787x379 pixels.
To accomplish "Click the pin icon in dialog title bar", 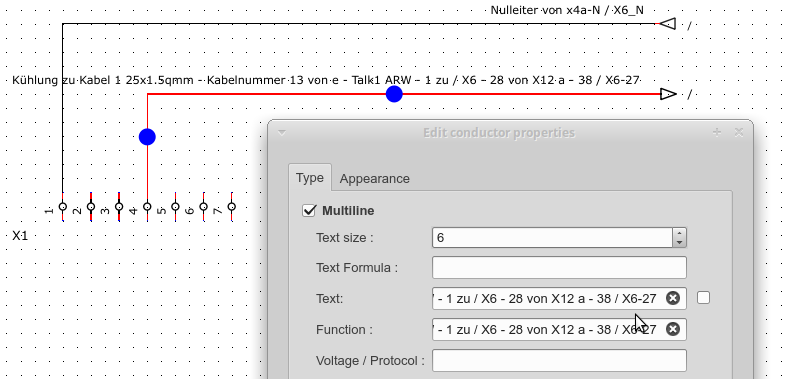I will [x=717, y=133].
